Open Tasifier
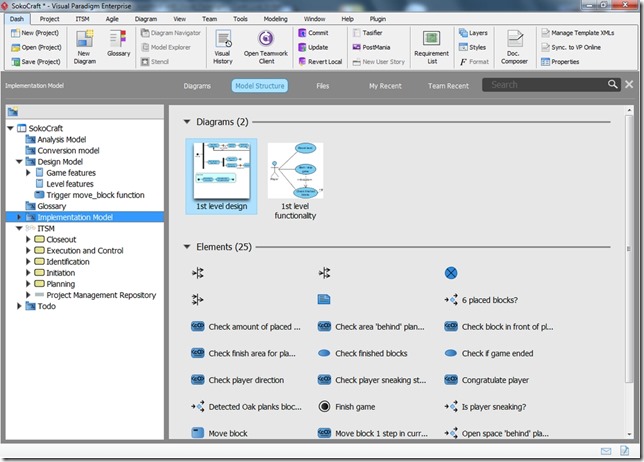The image size is (644, 462). (x=368, y=33)
